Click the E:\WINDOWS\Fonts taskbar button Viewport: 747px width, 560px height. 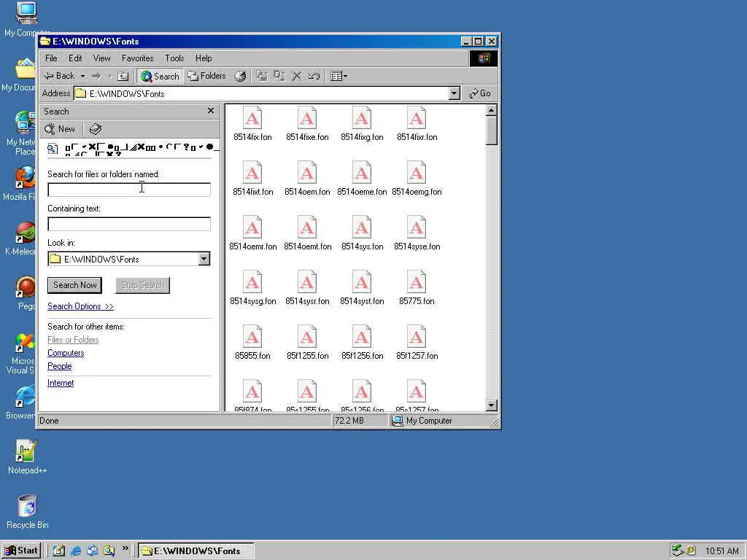click(x=196, y=551)
